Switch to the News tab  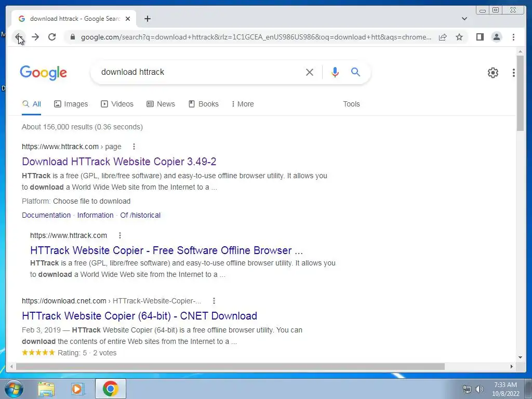pyautogui.click(x=161, y=104)
